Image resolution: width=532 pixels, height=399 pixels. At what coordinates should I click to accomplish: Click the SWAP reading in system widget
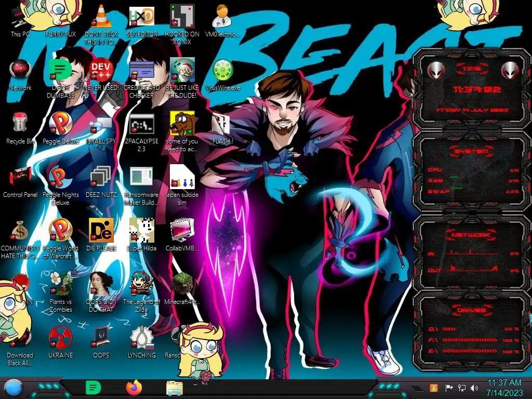click(474, 191)
